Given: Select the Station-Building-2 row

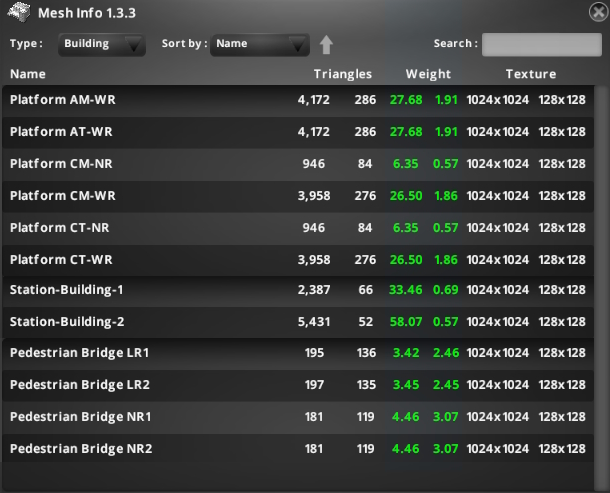Looking at the screenshot, I should (298, 322).
